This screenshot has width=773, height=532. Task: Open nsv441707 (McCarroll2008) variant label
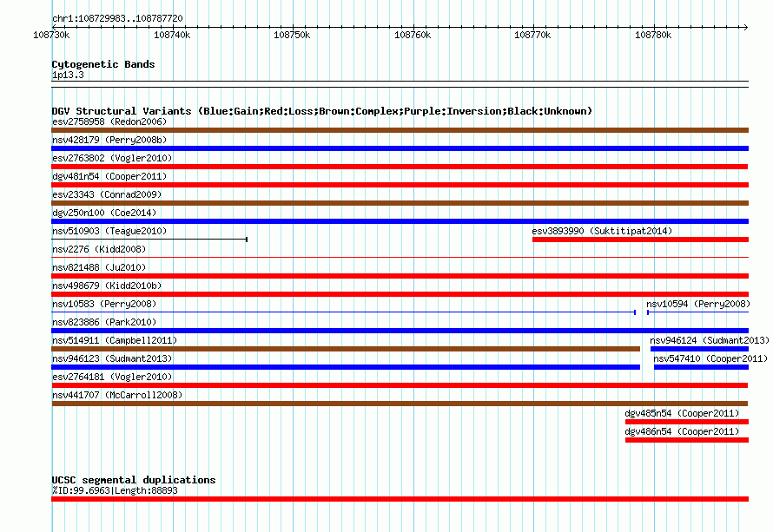tap(117, 395)
